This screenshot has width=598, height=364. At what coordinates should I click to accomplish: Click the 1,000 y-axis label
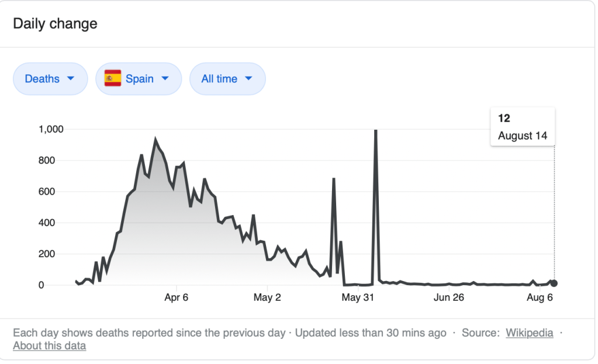(50, 129)
